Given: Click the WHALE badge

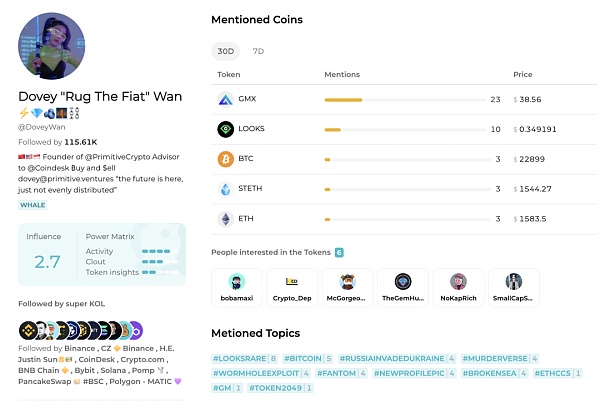Looking at the screenshot, I should (x=33, y=205).
